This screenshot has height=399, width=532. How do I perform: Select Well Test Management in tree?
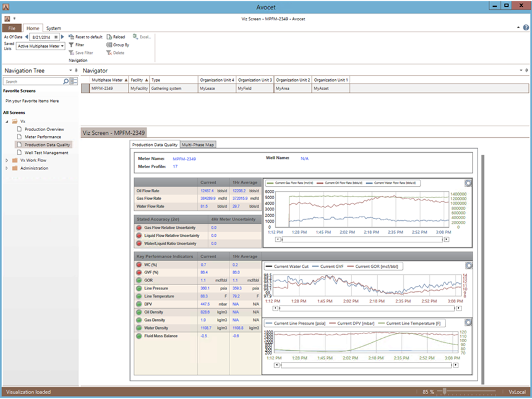[46, 152]
